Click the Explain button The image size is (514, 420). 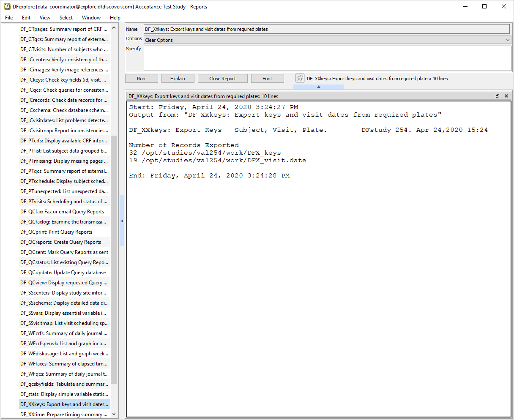178,79
